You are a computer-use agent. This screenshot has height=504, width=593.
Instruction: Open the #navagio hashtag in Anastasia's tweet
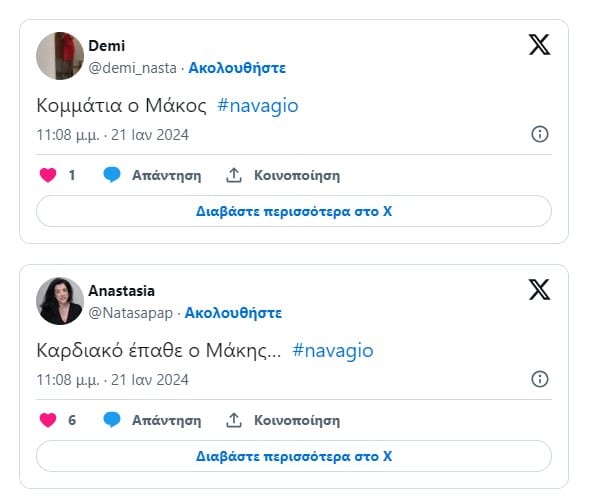(333, 350)
